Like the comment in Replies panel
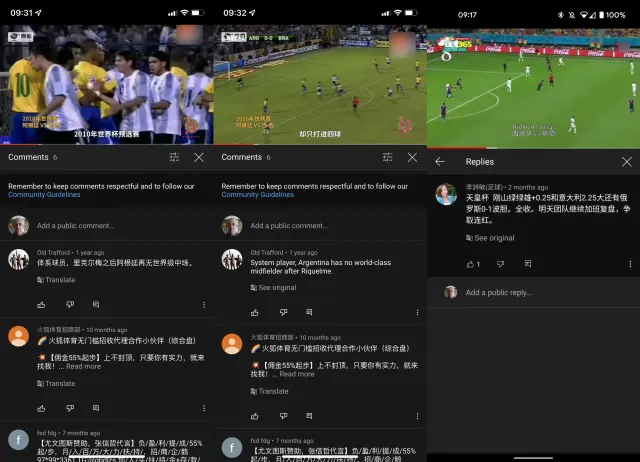 click(x=470, y=264)
